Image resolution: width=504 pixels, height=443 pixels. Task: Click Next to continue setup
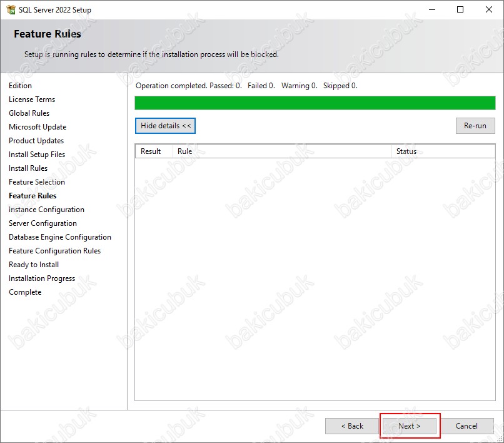(410, 426)
